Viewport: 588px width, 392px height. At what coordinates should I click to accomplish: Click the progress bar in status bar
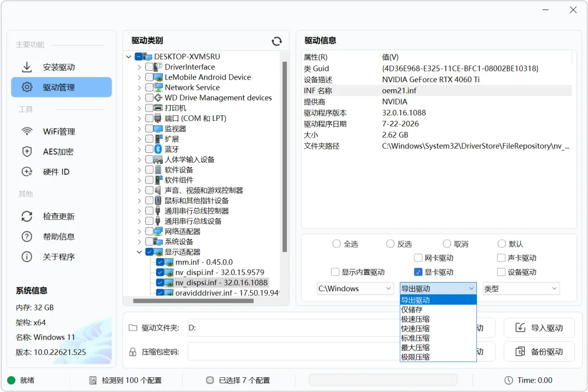coord(383,380)
